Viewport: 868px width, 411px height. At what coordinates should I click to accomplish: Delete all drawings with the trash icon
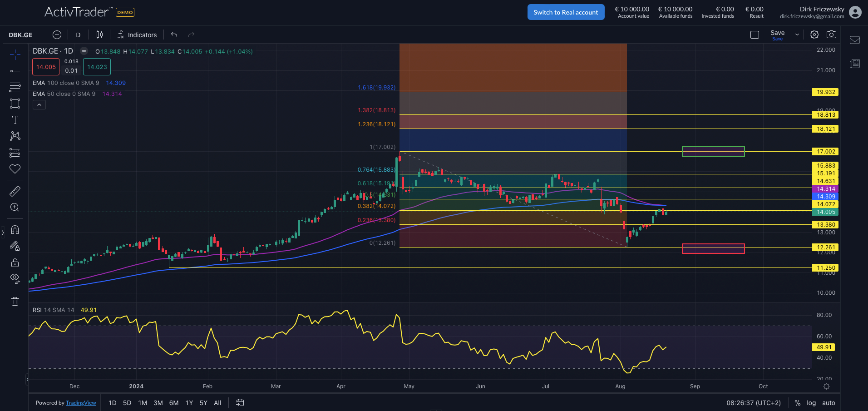coord(15,301)
